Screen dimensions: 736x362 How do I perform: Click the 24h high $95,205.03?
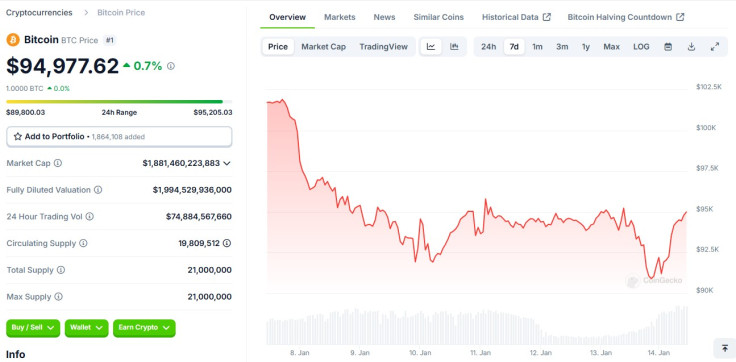tap(213, 112)
